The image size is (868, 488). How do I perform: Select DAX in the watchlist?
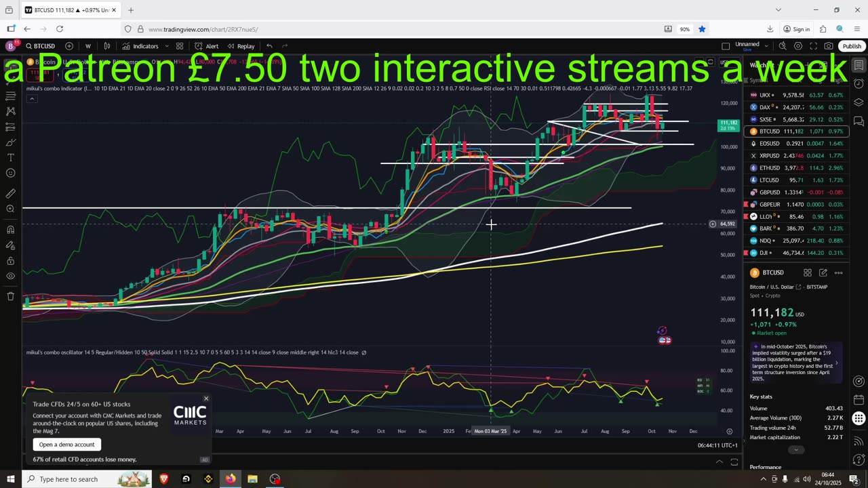coord(797,107)
